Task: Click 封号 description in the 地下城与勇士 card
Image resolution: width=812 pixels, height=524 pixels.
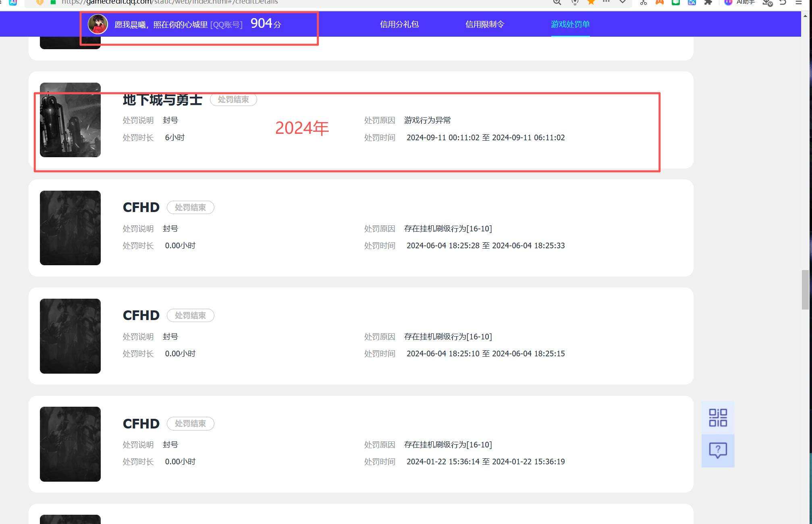Action: point(170,120)
